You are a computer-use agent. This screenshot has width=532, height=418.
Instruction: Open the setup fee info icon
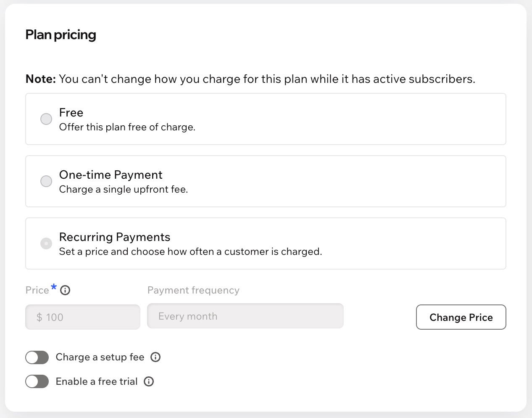tap(155, 357)
